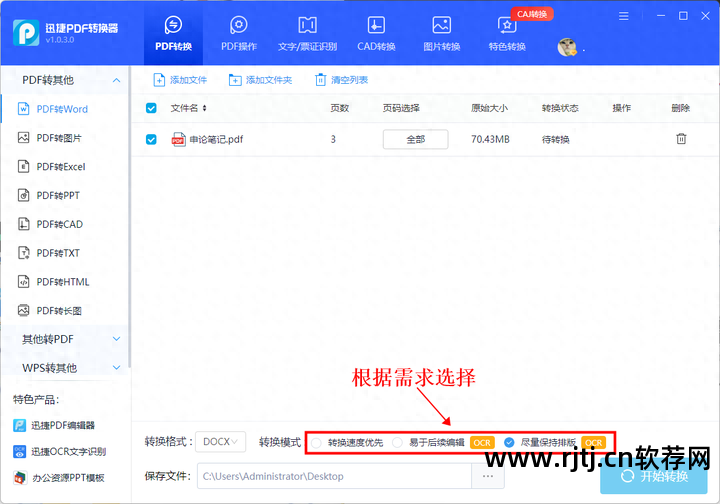Select 易于后续编辑 radio button

(397, 443)
